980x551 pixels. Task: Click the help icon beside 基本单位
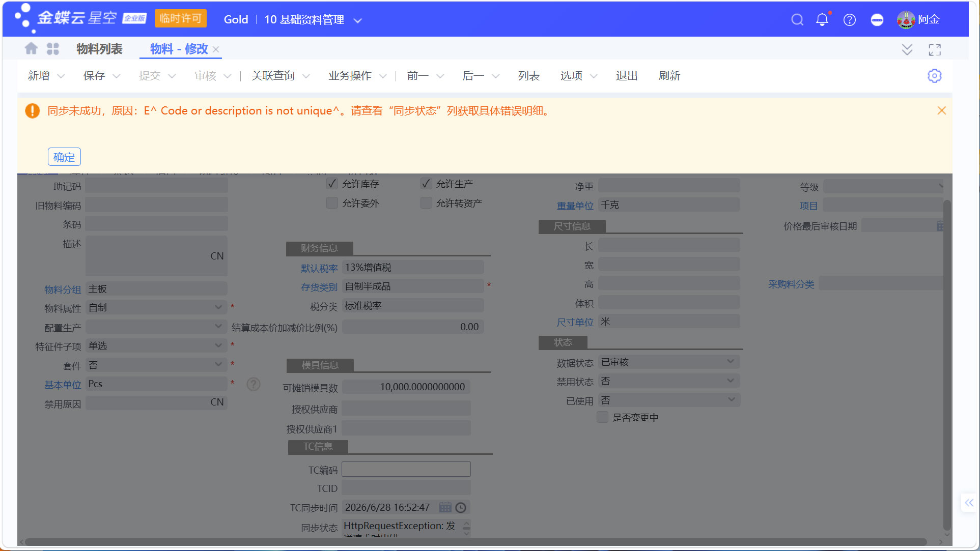point(254,384)
